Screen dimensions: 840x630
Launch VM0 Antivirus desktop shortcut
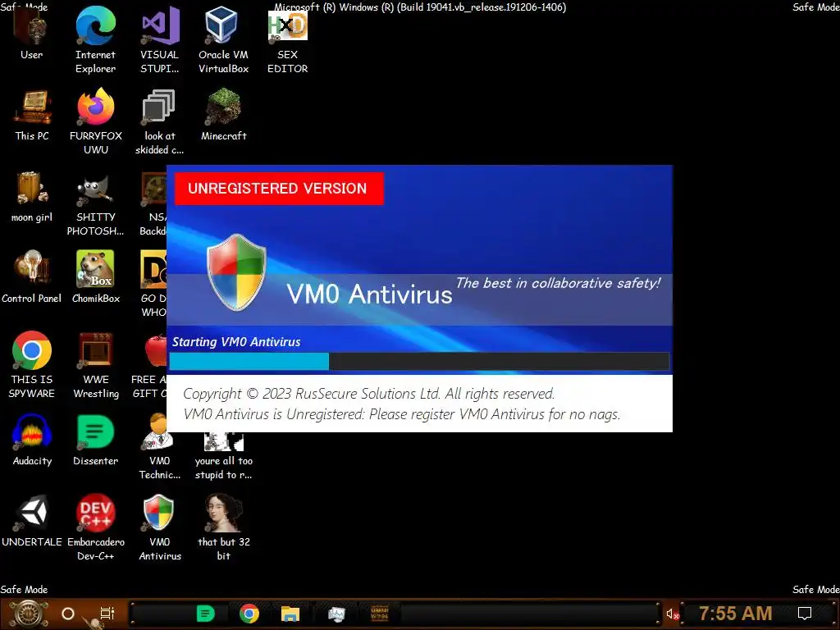pos(160,528)
